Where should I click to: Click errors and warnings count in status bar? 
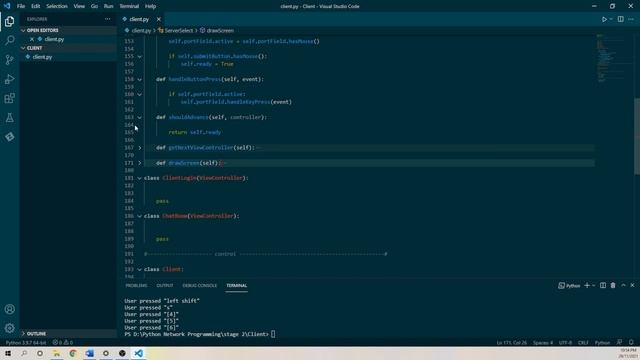click(x=62, y=342)
